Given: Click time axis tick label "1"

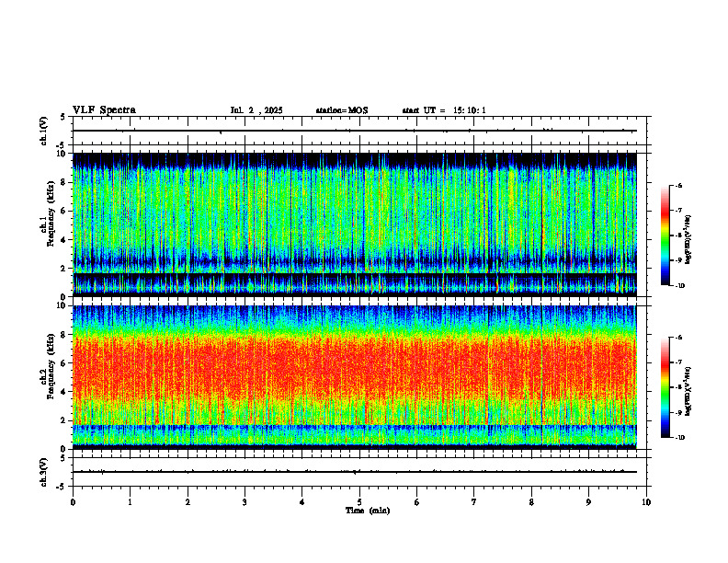Looking at the screenshot, I should point(130,502).
